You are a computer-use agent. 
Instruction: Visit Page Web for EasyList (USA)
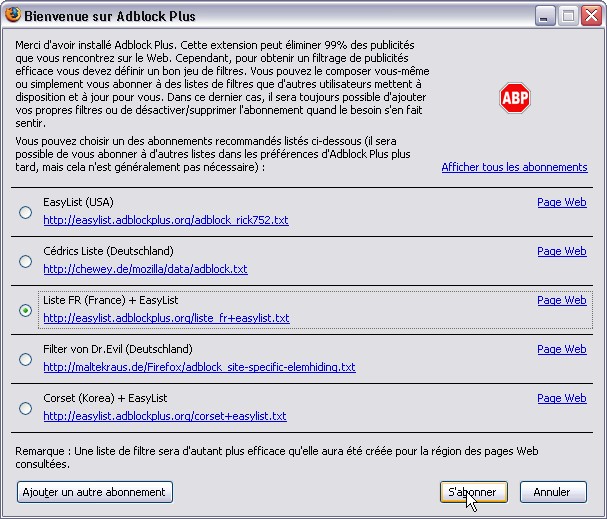pos(562,202)
